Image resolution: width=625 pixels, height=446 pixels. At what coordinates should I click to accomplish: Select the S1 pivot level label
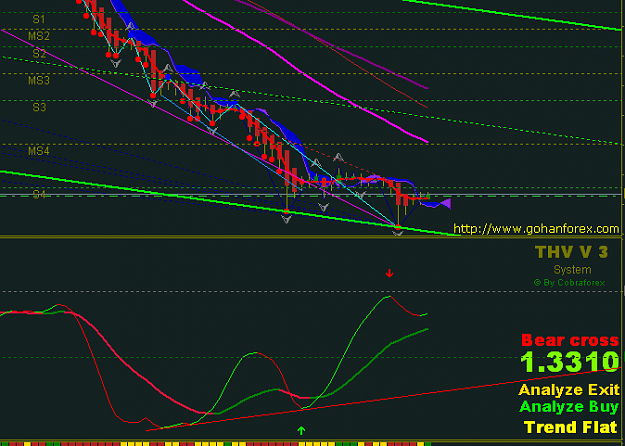tap(39, 19)
